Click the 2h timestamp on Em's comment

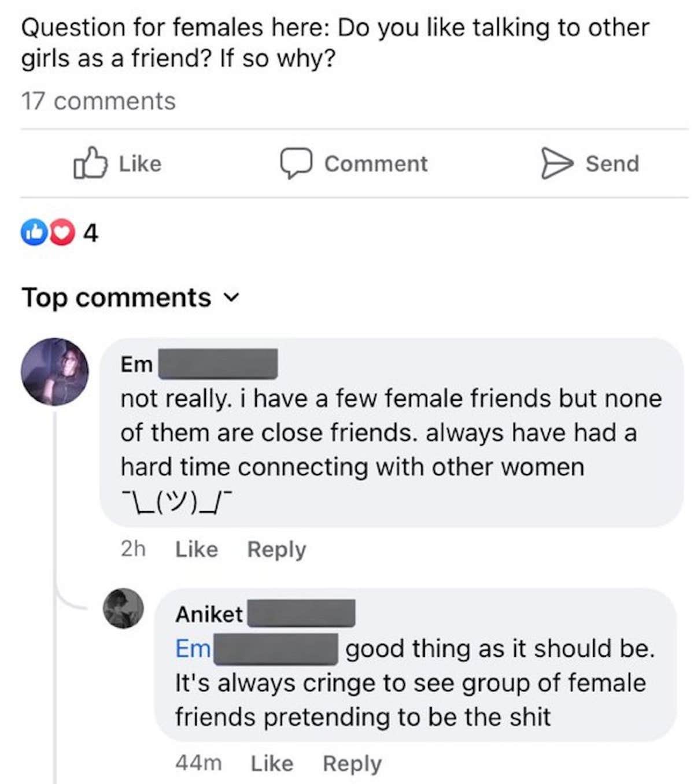click(x=133, y=549)
